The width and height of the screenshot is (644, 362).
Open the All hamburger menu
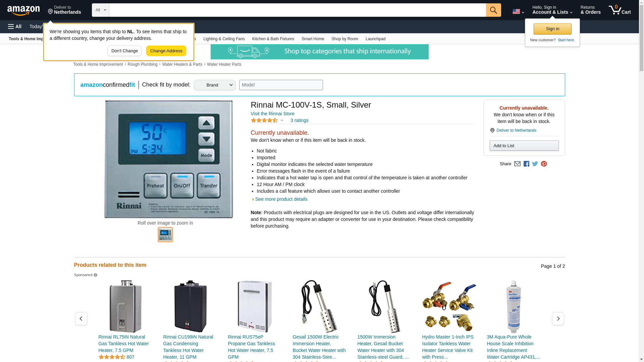15,26
